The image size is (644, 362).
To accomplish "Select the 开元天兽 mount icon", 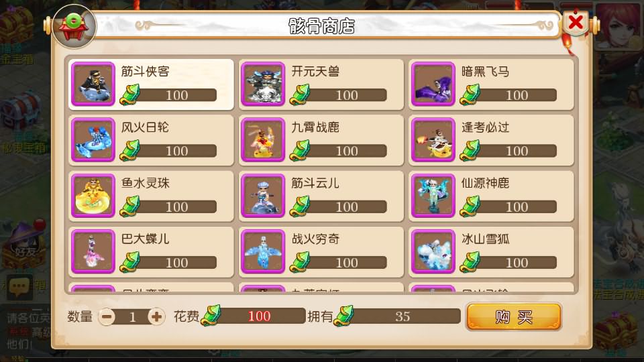I will (263, 84).
